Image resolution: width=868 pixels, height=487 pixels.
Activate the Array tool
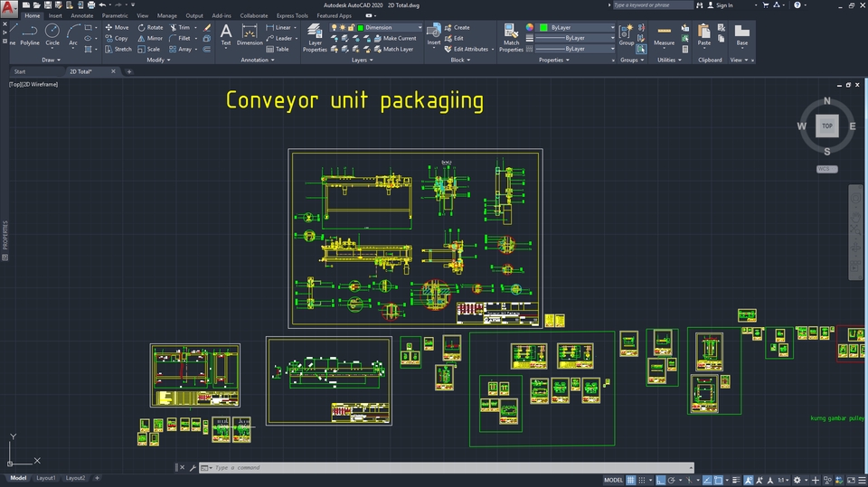tap(181, 50)
